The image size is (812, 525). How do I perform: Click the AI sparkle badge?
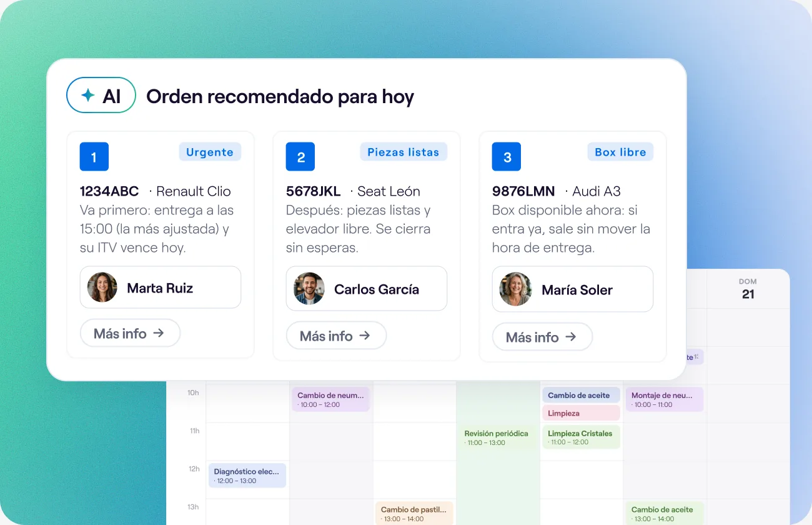click(101, 95)
